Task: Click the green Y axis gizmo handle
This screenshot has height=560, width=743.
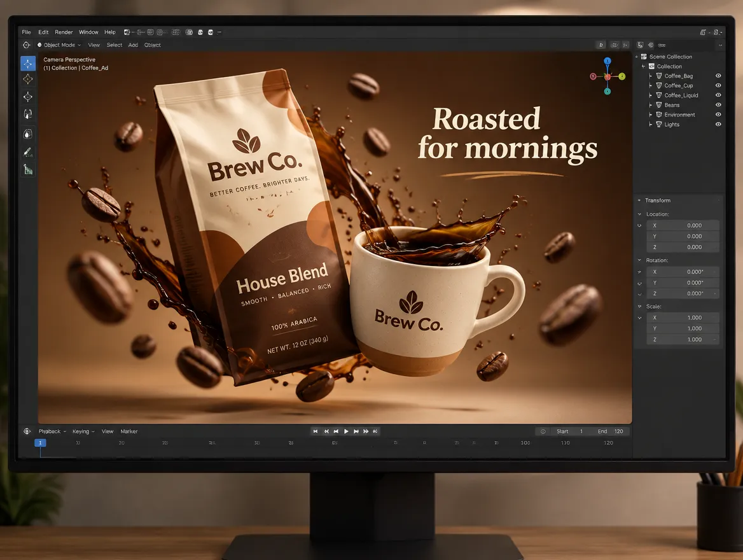Action: 621,76
